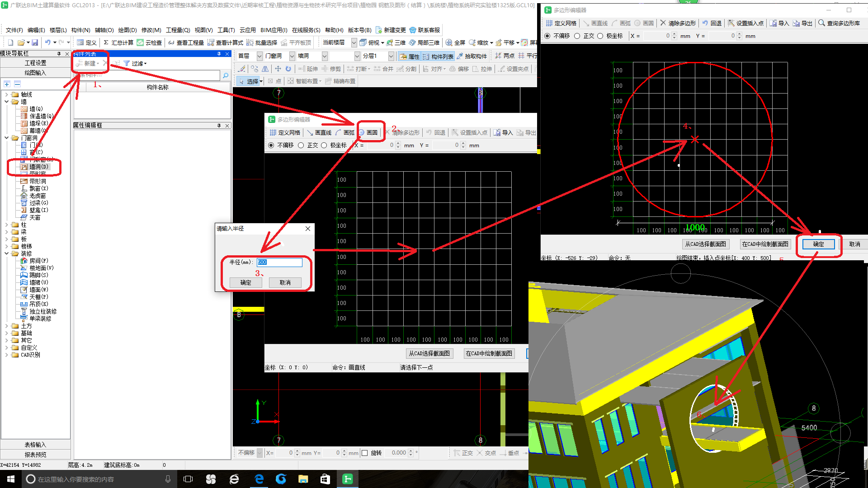
Task: Toggle 全屏 fullscreen view
Action: pos(456,42)
